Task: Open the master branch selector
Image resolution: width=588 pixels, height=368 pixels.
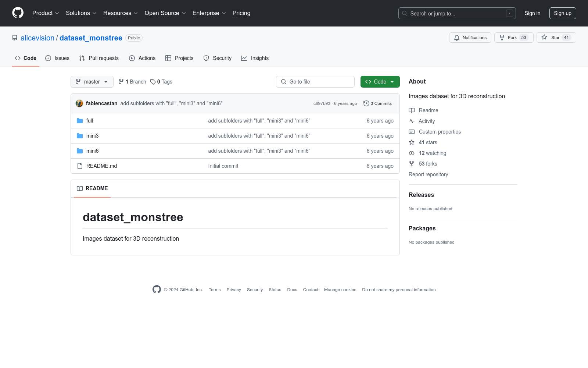Action: [x=92, y=82]
